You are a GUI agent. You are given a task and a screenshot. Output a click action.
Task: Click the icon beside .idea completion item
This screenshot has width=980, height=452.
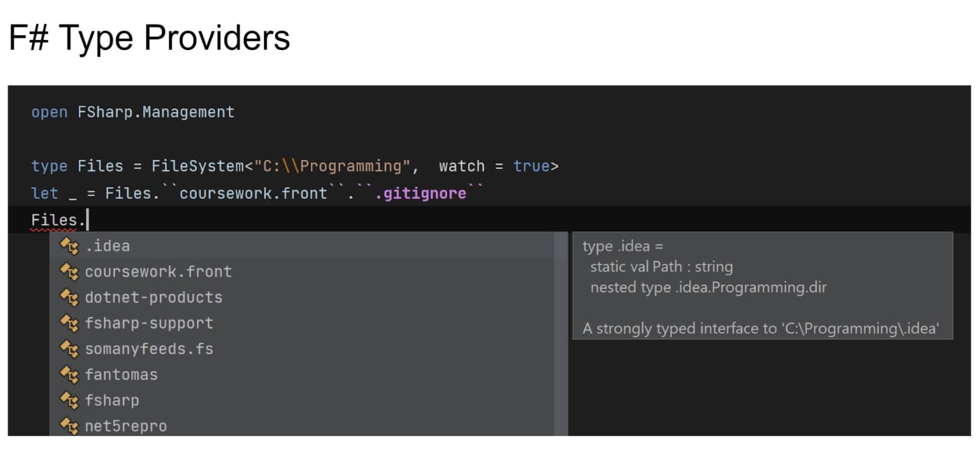click(70, 246)
